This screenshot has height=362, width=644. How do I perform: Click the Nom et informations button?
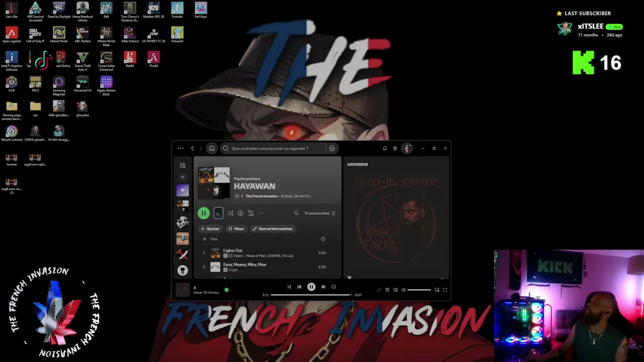tap(272, 229)
